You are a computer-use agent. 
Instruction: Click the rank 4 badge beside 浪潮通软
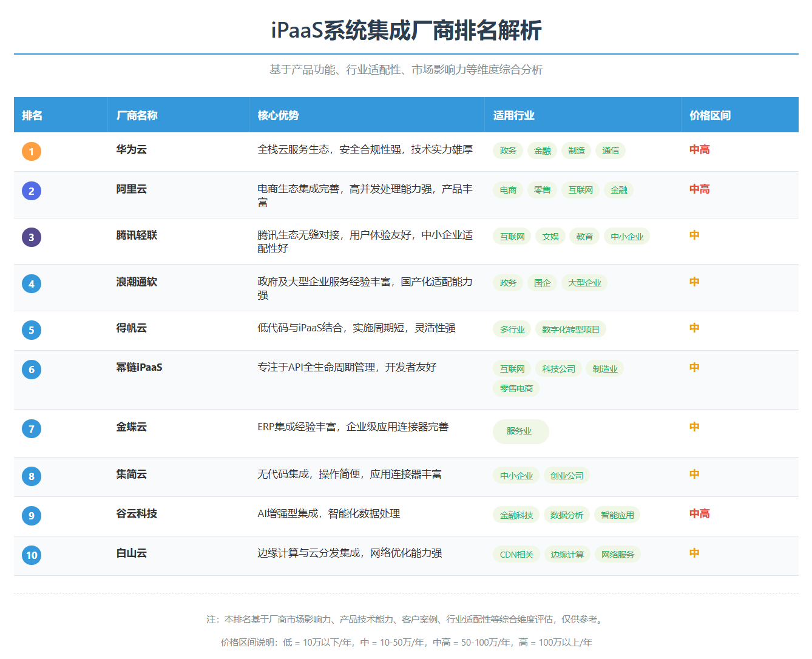32,283
